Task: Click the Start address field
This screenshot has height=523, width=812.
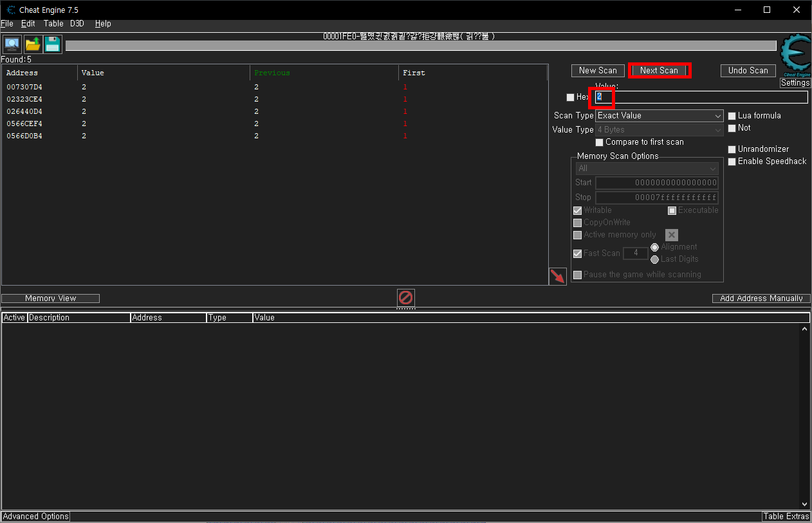Action: point(657,183)
